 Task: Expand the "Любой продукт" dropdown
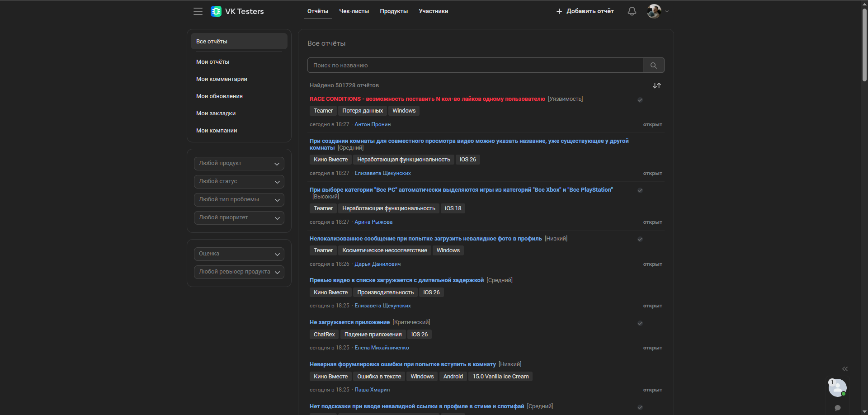239,164
